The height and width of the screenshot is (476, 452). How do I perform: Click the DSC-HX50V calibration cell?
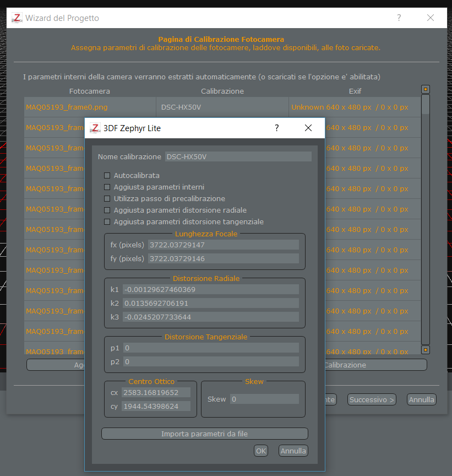(222, 107)
